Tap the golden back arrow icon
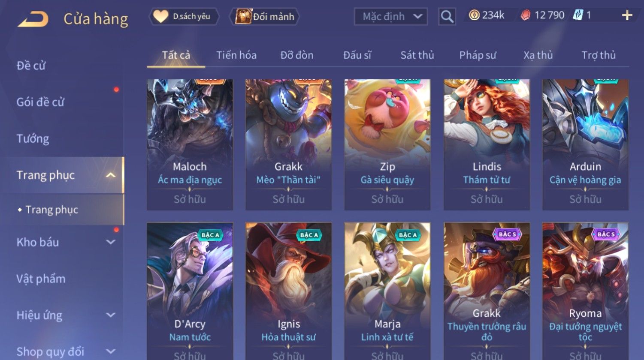 tap(33, 19)
